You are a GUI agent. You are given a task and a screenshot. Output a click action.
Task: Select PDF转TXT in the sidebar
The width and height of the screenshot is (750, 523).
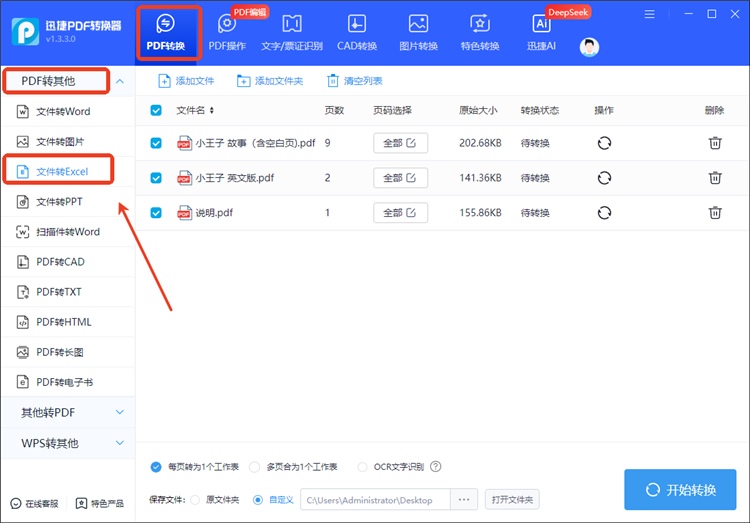pyautogui.click(x=67, y=292)
